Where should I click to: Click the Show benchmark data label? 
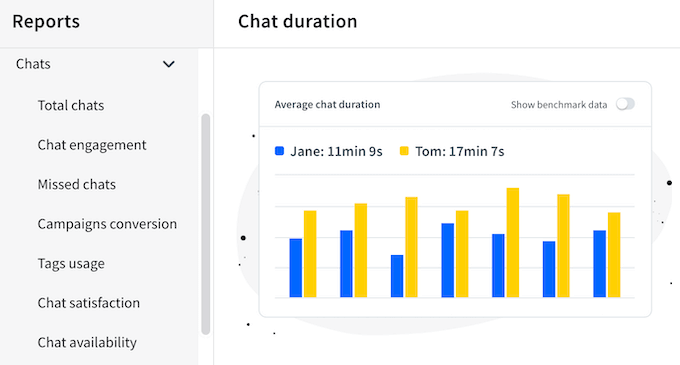point(559,105)
